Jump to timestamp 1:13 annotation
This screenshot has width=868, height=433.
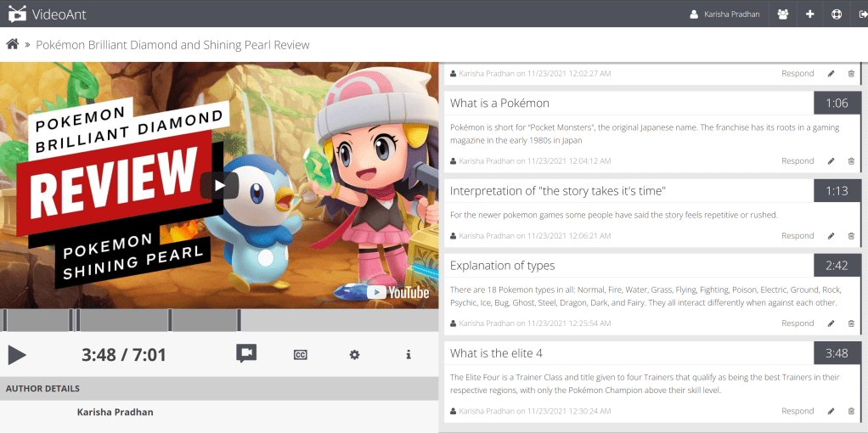tap(837, 191)
